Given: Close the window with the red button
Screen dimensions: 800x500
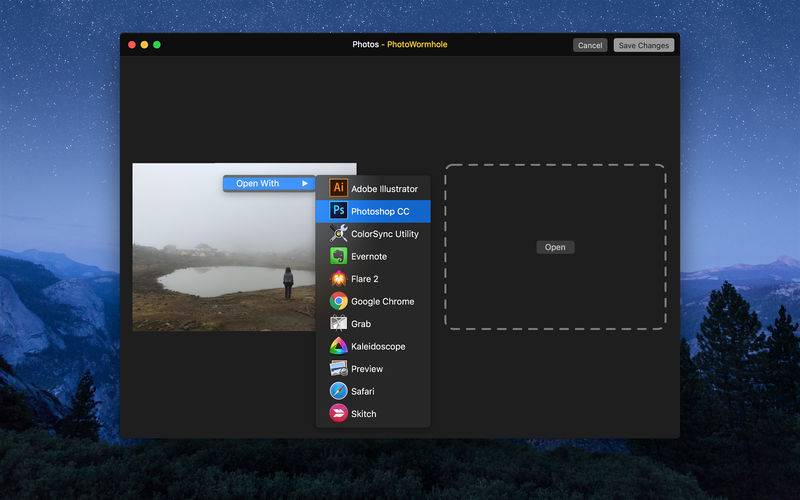Looking at the screenshot, I should [132, 45].
